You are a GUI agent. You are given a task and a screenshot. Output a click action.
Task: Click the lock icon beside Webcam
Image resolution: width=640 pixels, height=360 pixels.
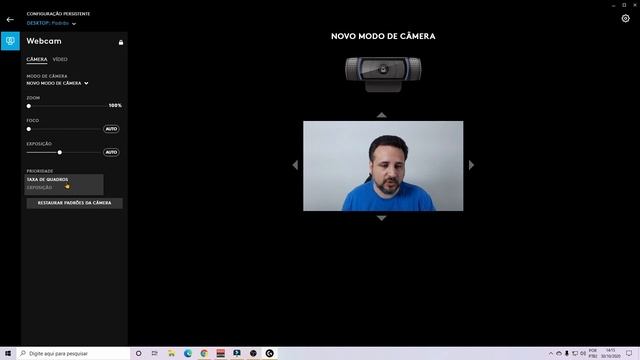point(121,42)
